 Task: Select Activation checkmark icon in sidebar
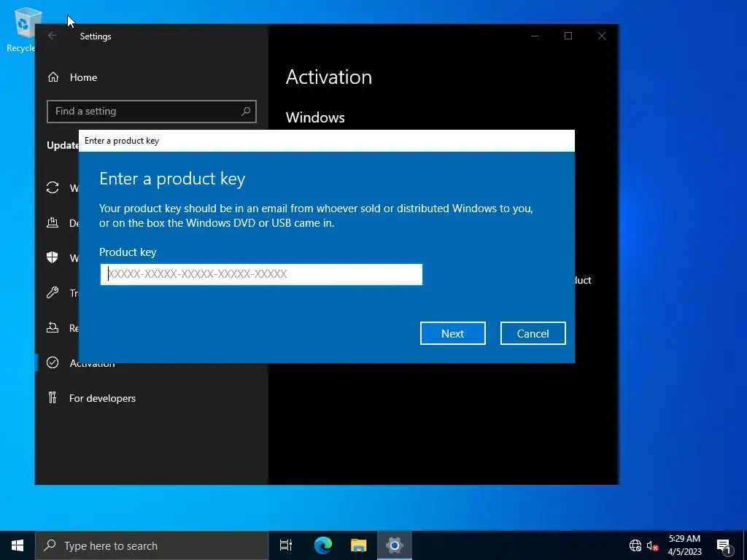[53, 363]
